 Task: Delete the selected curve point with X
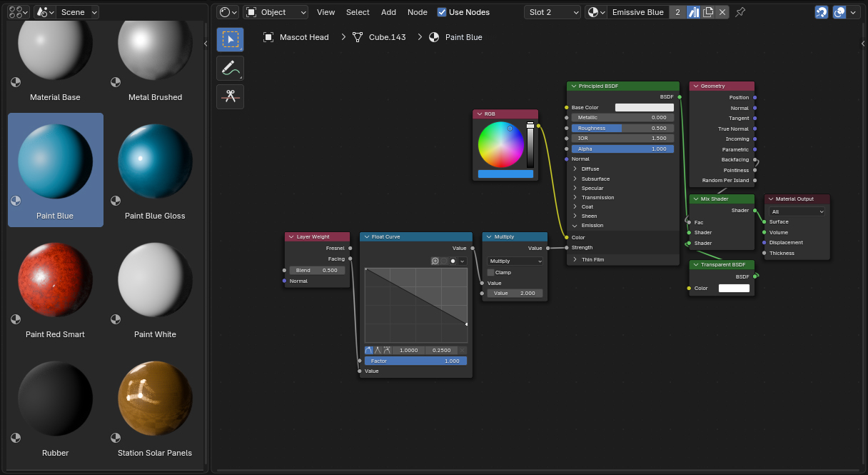463,350
